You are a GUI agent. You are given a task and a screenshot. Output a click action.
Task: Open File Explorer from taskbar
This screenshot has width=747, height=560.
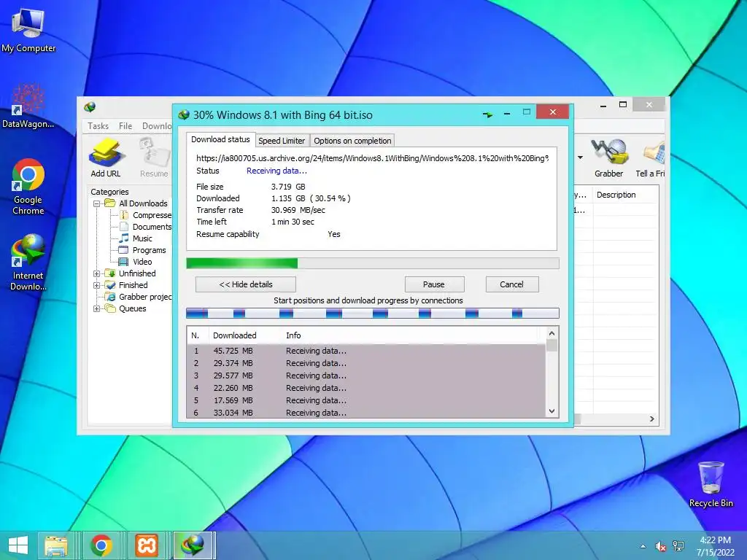[55, 545]
